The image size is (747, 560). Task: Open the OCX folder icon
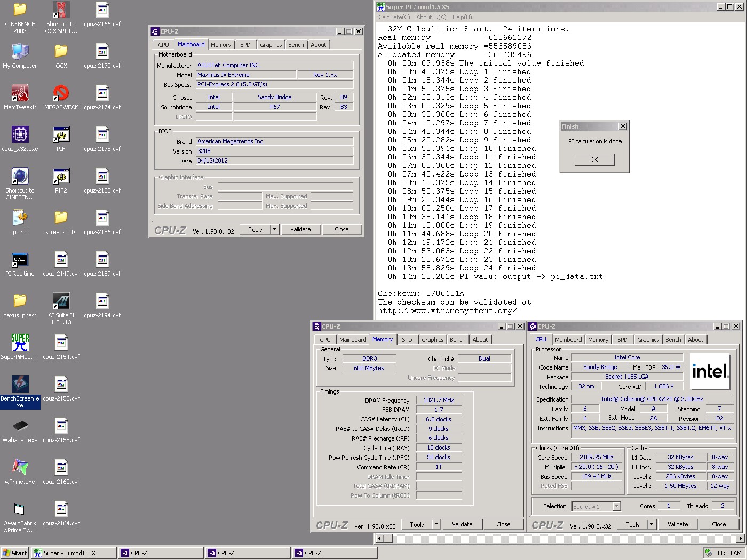(x=61, y=52)
